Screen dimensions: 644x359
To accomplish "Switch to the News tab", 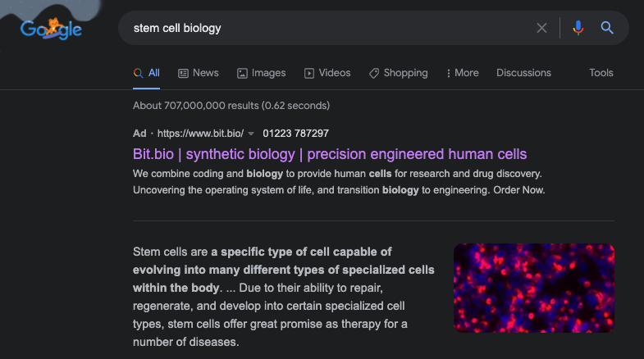I will coord(199,73).
